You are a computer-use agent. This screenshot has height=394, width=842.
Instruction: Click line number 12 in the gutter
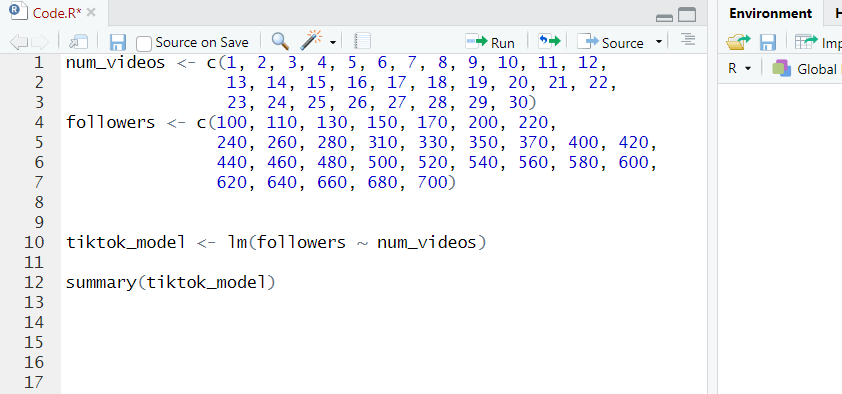click(34, 282)
